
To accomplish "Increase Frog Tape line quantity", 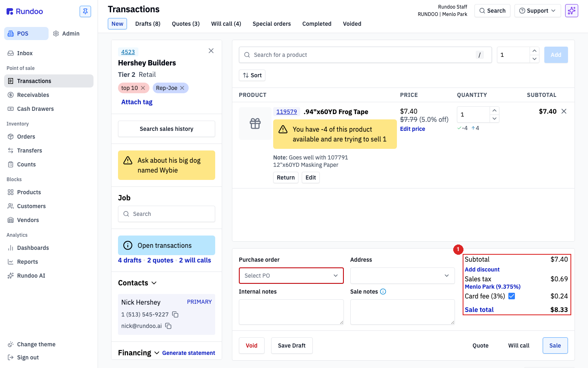I will (494, 110).
